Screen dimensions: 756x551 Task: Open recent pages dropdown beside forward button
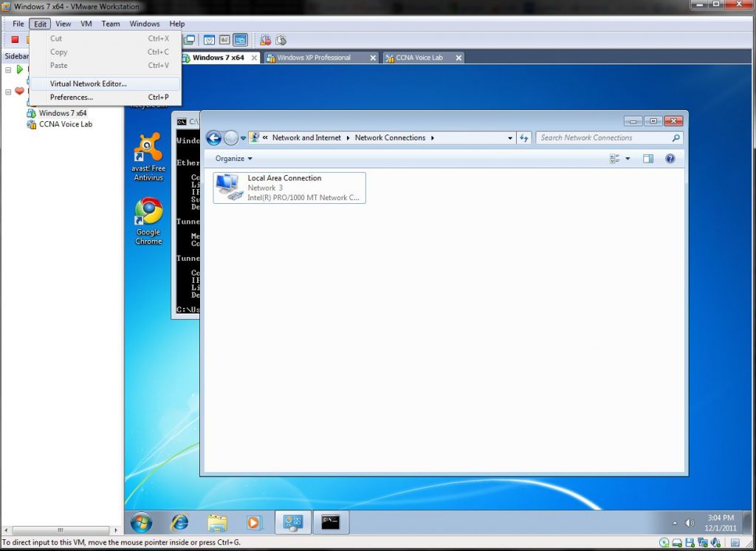pos(243,138)
